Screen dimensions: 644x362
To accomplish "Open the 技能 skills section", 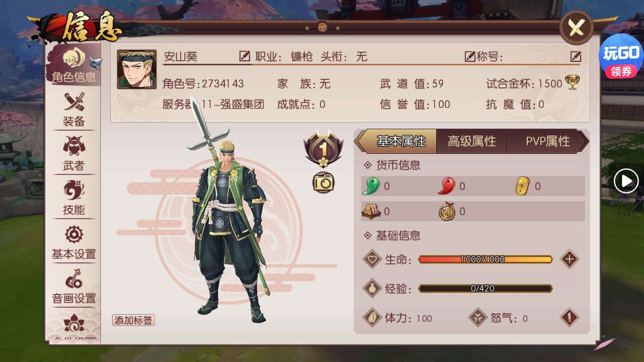I will click(74, 198).
